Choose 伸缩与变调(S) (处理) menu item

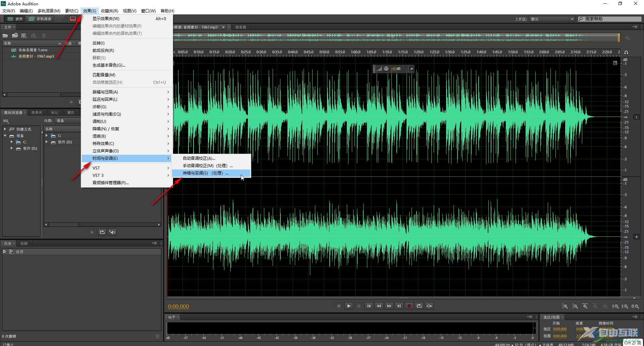211,173
